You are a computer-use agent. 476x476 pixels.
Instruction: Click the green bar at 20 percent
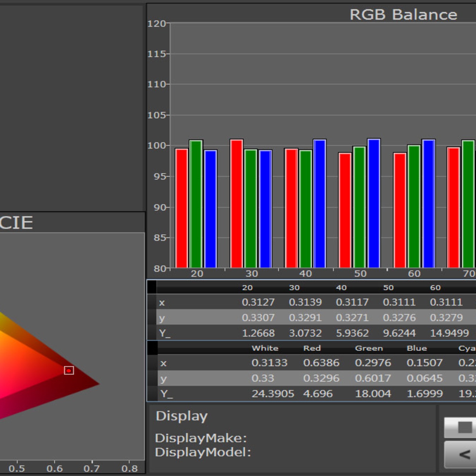pos(196,204)
